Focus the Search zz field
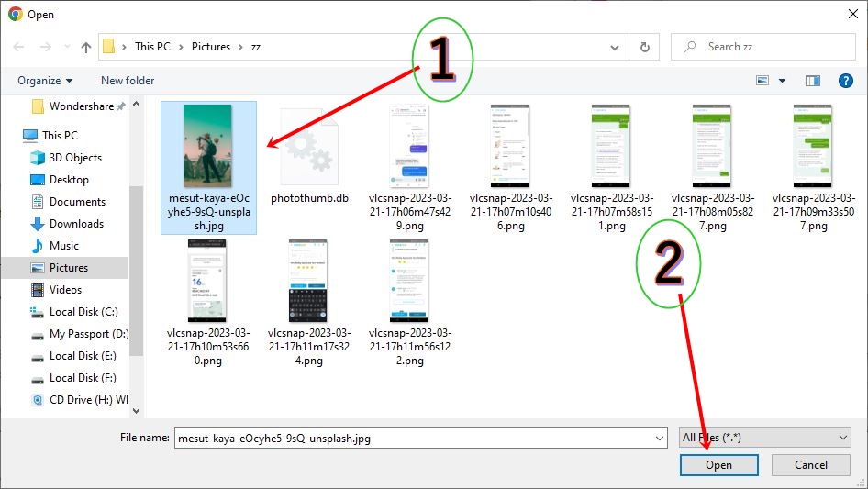868x489 pixels. coord(762,47)
